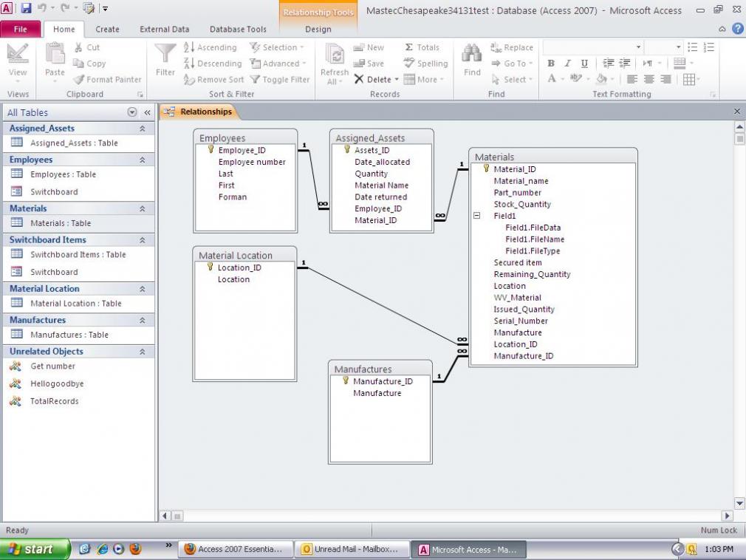This screenshot has height=560, width=746.
Task: Center align the text
Action: (649, 80)
